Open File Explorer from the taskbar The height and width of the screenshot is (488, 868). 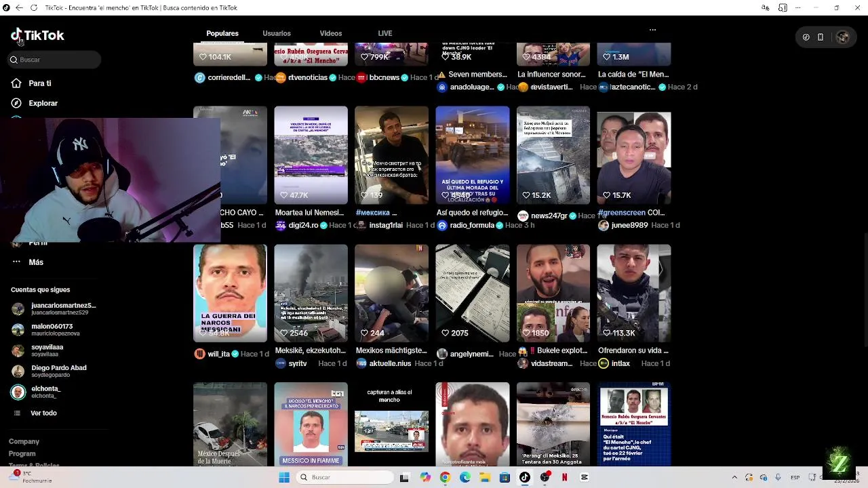(x=485, y=477)
